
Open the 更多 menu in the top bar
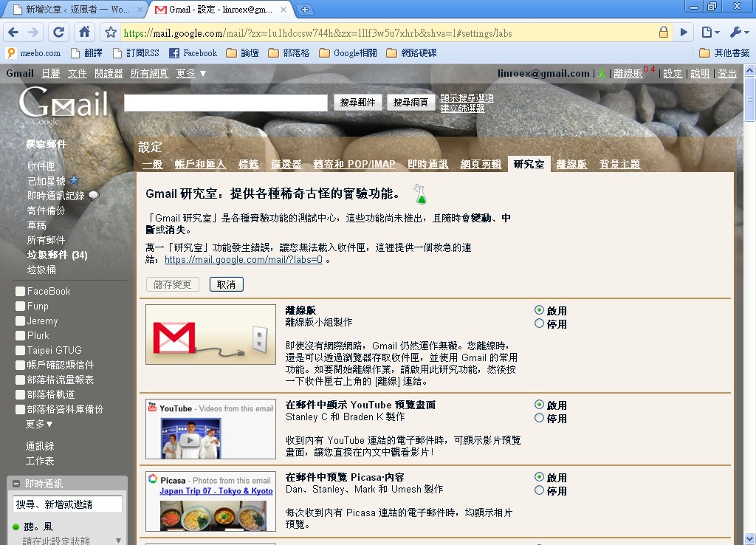[x=191, y=73]
